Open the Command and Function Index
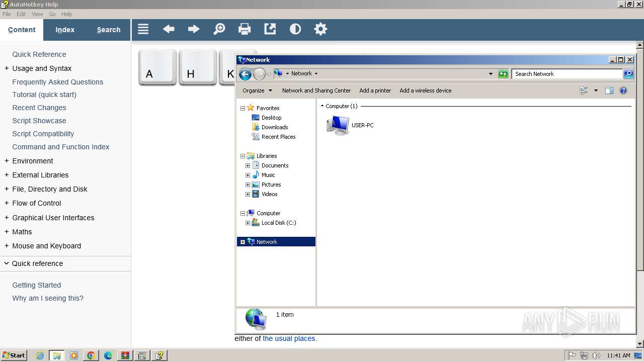Image resolution: width=644 pixels, height=362 pixels. point(61,147)
